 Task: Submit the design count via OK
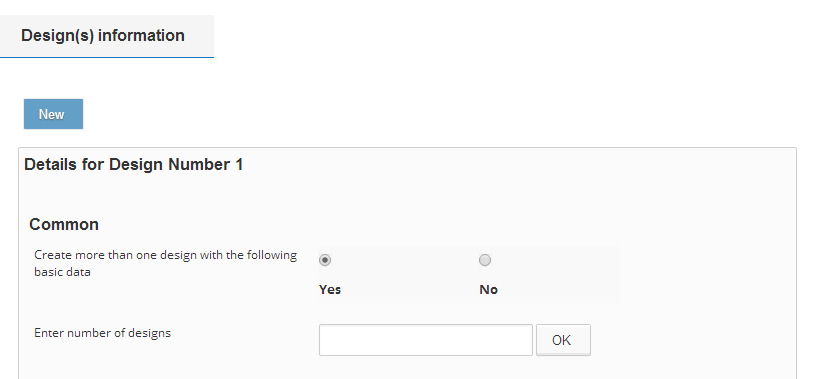click(x=563, y=340)
